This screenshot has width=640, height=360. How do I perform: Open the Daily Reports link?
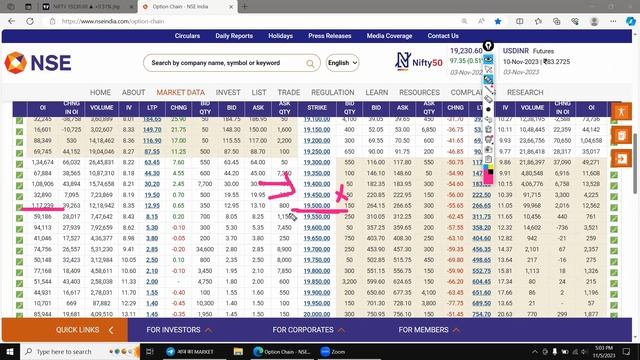[234, 36]
